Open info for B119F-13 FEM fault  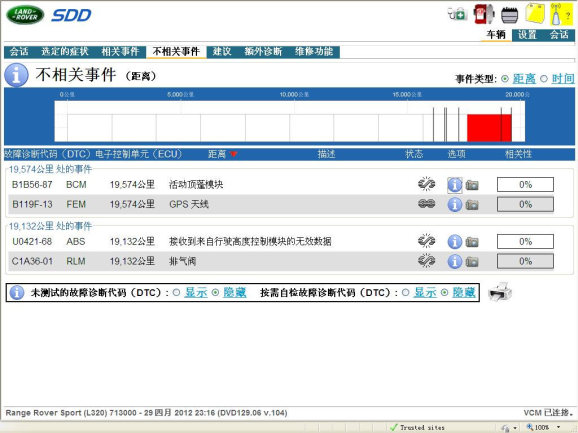(x=455, y=204)
